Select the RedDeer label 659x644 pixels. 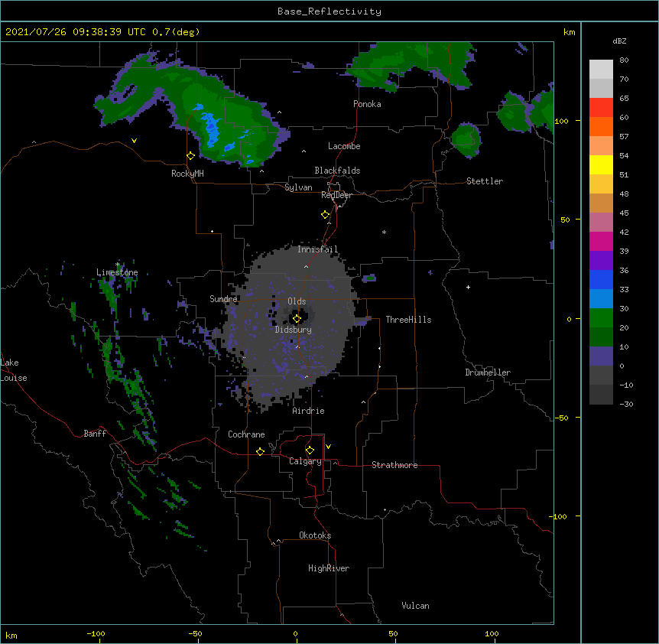336,195
